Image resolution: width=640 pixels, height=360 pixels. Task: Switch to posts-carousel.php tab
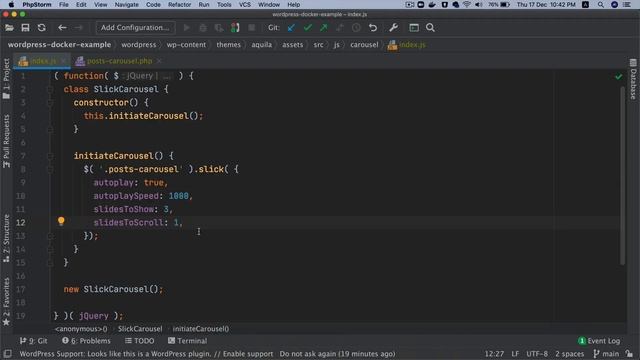119,61
